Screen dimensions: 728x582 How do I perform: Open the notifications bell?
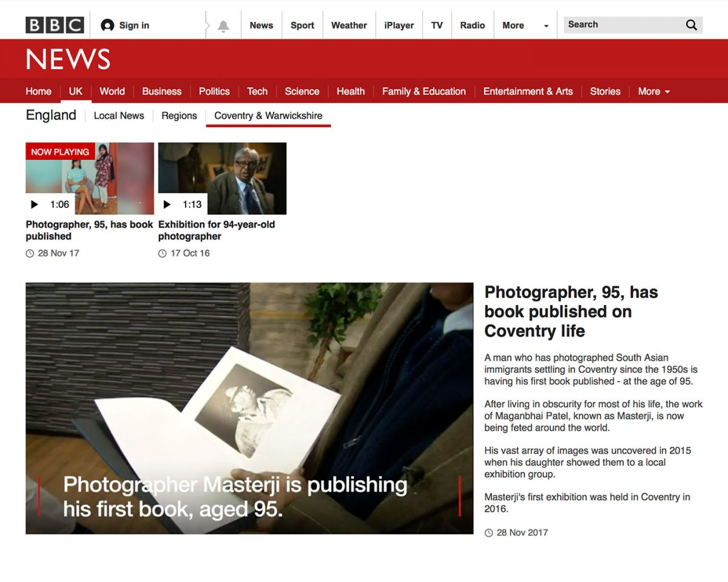click(x=223, y=25)
